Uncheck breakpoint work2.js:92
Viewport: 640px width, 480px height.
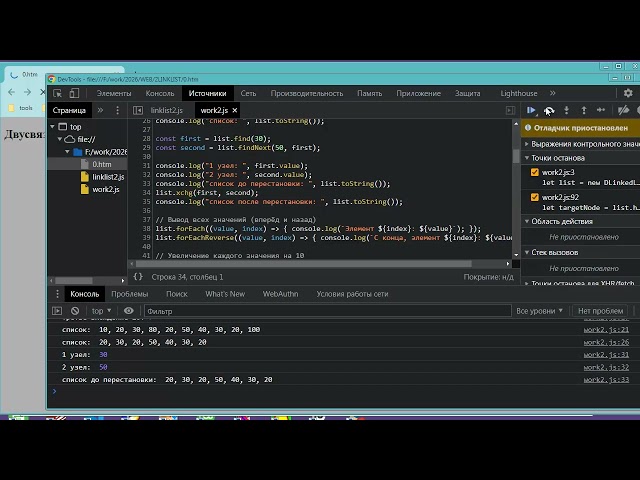(x=534, y=198)
